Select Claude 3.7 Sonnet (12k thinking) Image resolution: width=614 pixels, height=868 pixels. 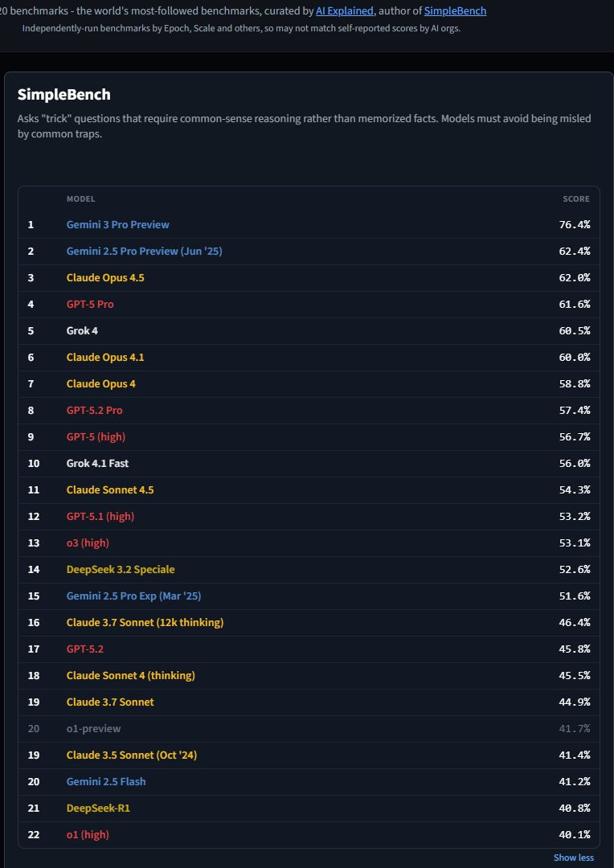pyautogui.click(x=145, y=623)
